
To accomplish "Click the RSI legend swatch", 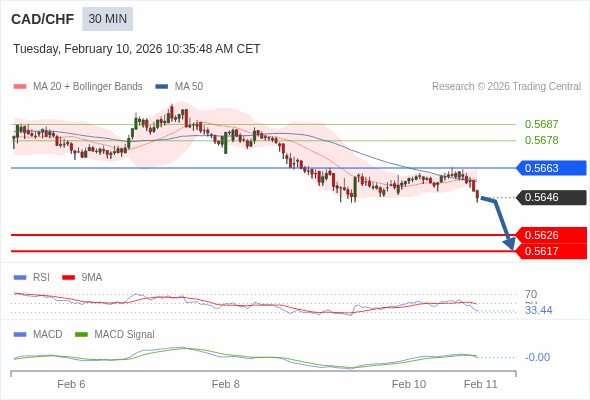I will tap(20, 278).
